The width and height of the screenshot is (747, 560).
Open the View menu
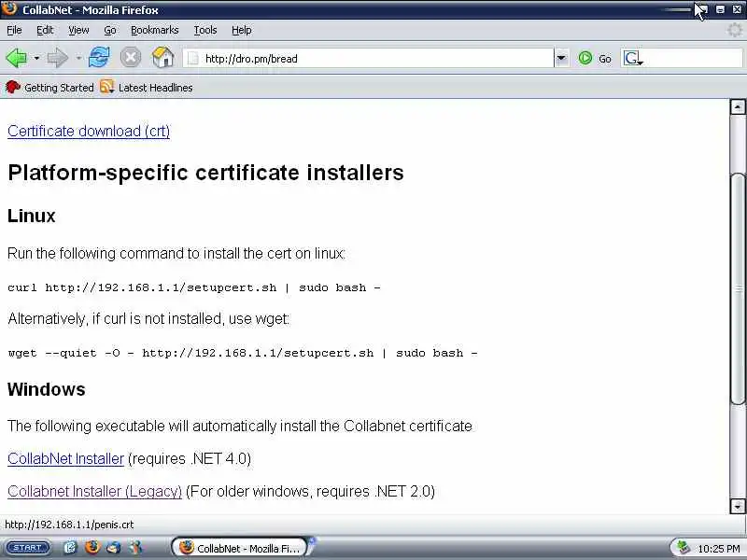point(78,30)
